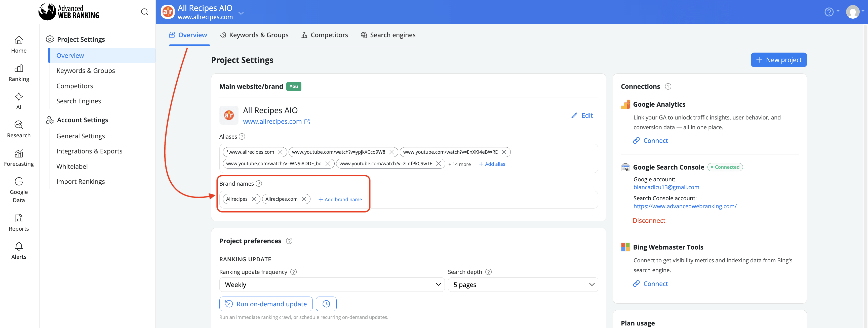Screen dimensions: 868x328
Task: Open the AI section
Action: [x=19, y=101]
